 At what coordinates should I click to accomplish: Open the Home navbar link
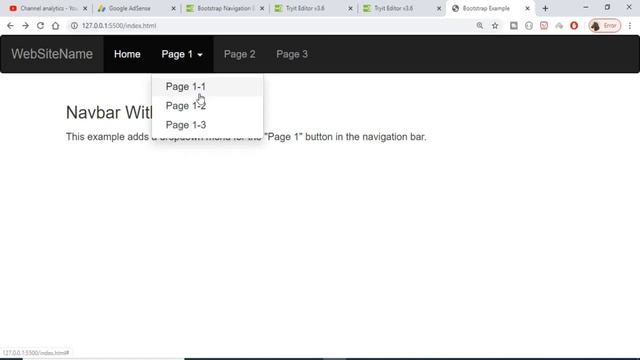127,54
